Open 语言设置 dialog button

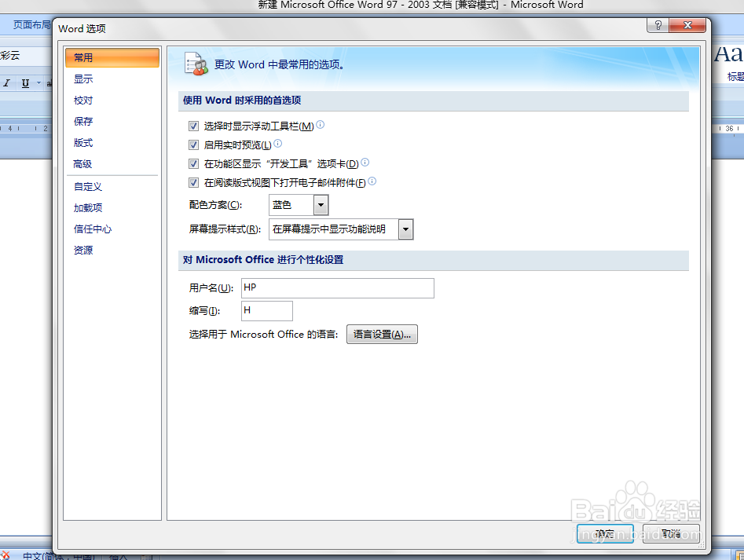382,335
